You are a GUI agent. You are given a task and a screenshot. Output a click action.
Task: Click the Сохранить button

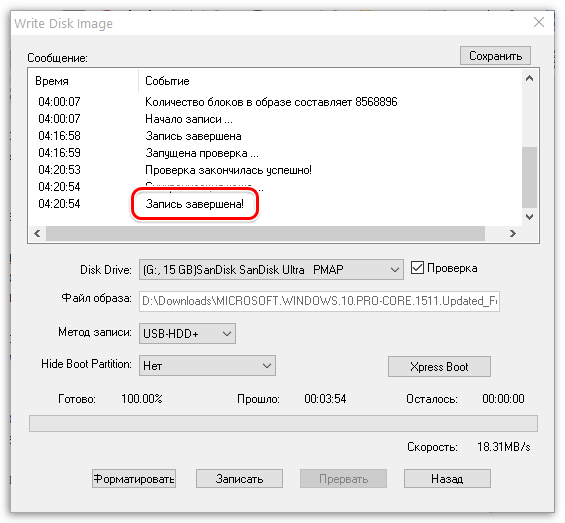click(x=495, y=56)
